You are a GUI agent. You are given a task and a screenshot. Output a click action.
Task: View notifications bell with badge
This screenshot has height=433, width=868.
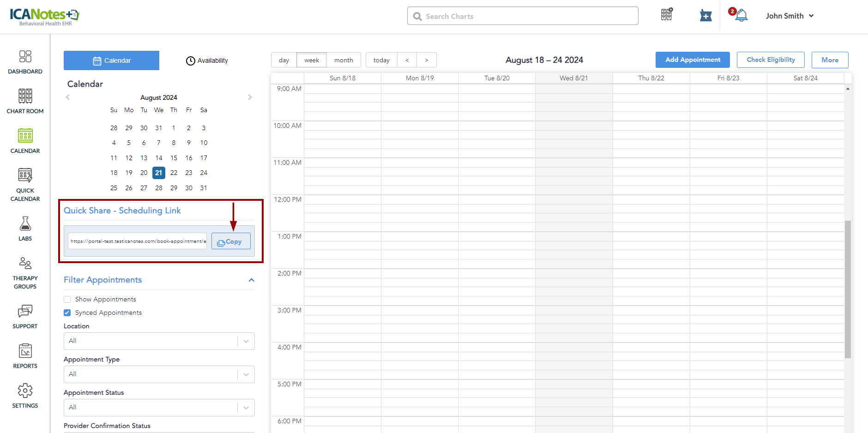click(x=740, y=15)
